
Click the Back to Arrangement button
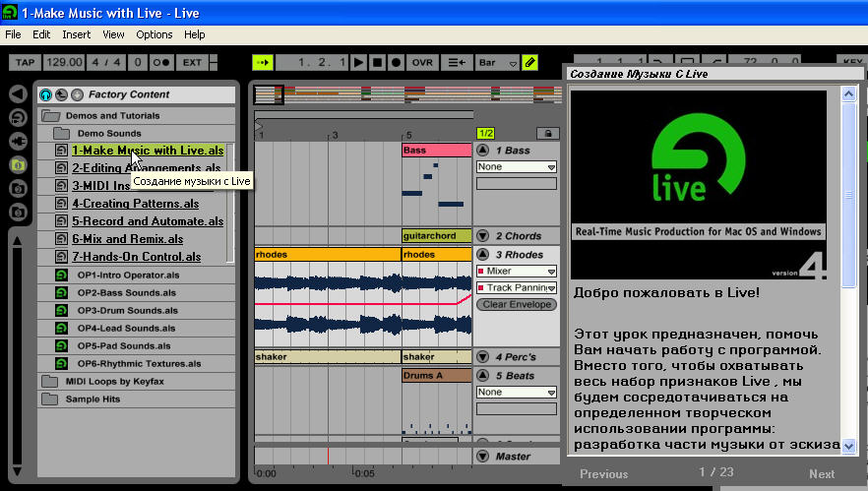pos(457,63)
